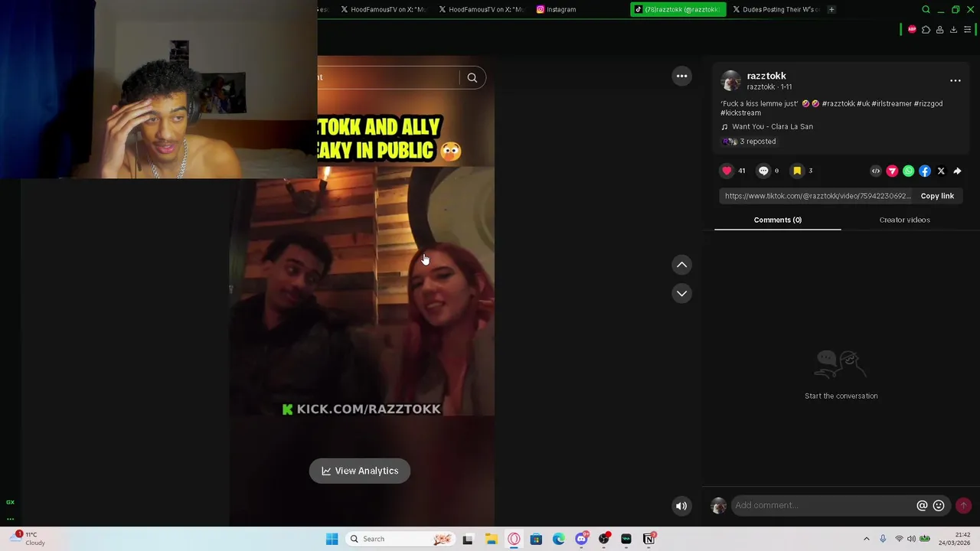Image resolution: width=980 pixels, height=551 pixels.
Task: Send to friends via red paper-plane icon
Action: pyautogui.click(x=892, y=171)
